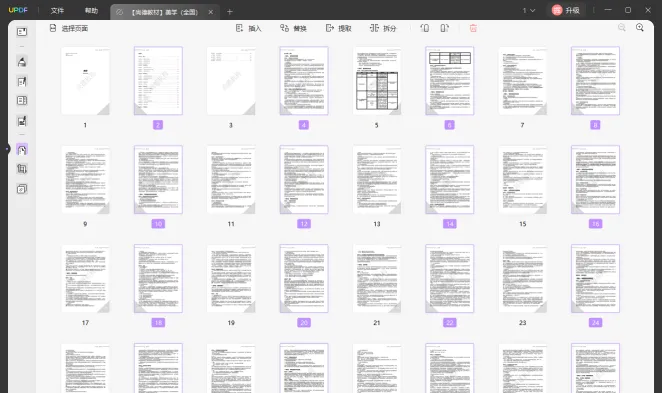
Task: Open the 选择页面 page selection dropdown
Action: click(69, 28)
